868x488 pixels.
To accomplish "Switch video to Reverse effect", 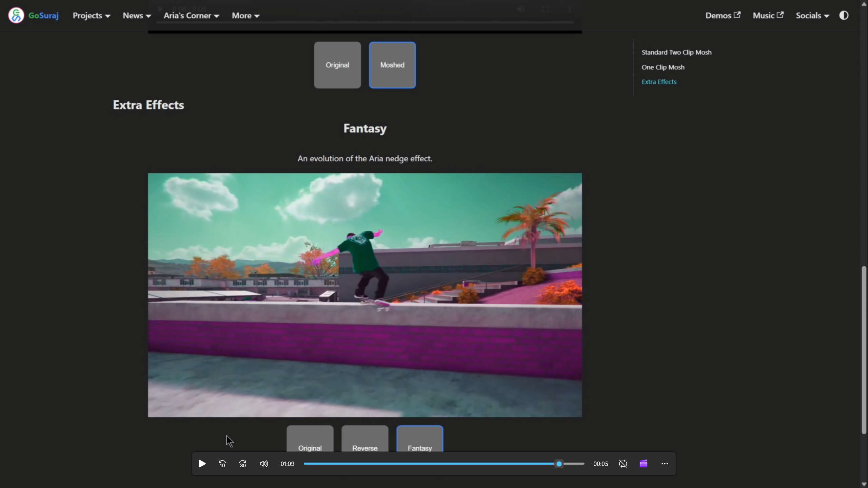I will click(365, 440).
